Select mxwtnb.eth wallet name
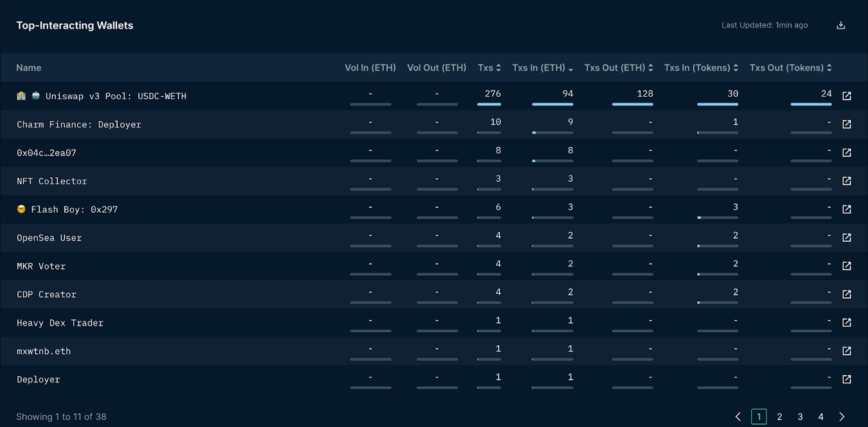This screenshot has width=868, height=427. point(44,351)
